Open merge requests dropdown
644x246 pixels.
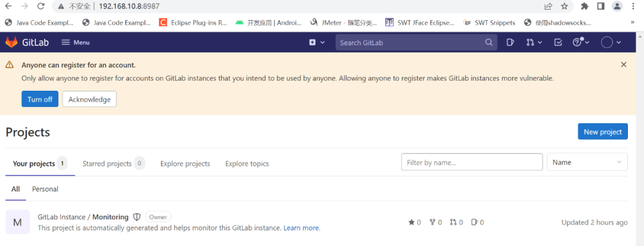[534, 42]
